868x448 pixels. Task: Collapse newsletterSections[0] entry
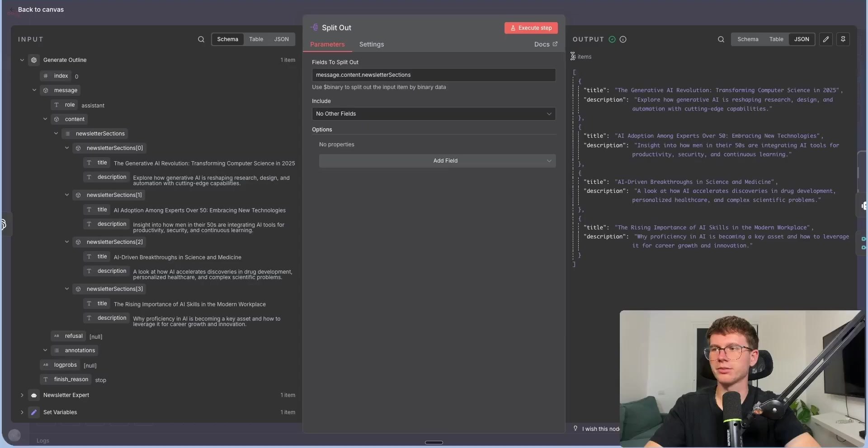click(x=67, y=148)
